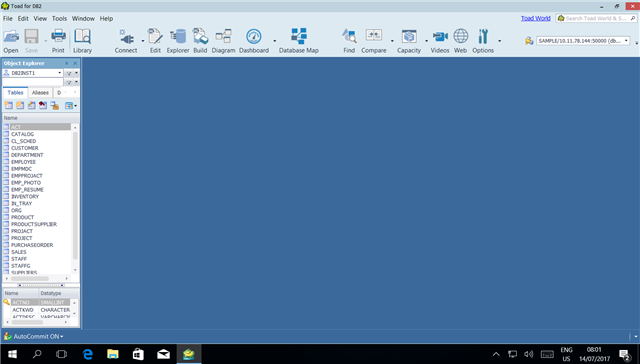Toggle the object filter button beside the search box
This screenshot has height=364, width=640.
69,82
